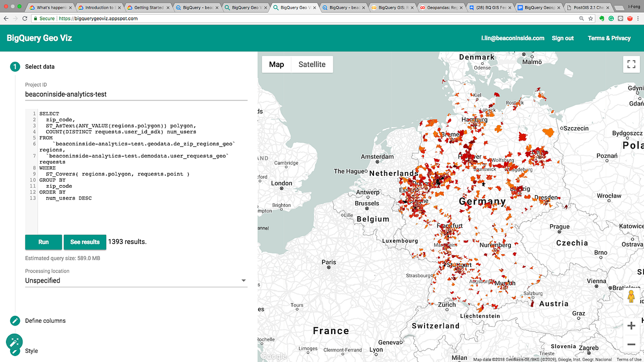Switch the map to Satellite view
Image resolution: width=644 pixels, height=362 pixels.
(x=313, y=64)
